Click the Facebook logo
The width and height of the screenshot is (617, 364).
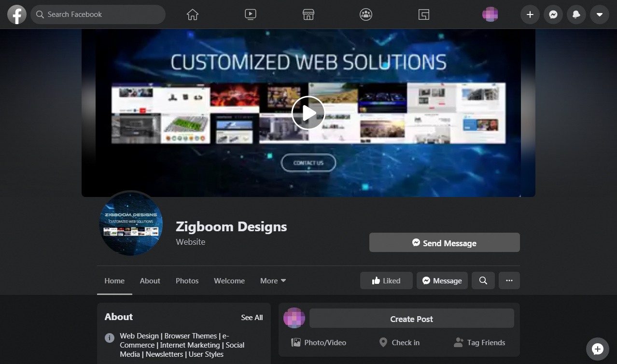point(17,14)
